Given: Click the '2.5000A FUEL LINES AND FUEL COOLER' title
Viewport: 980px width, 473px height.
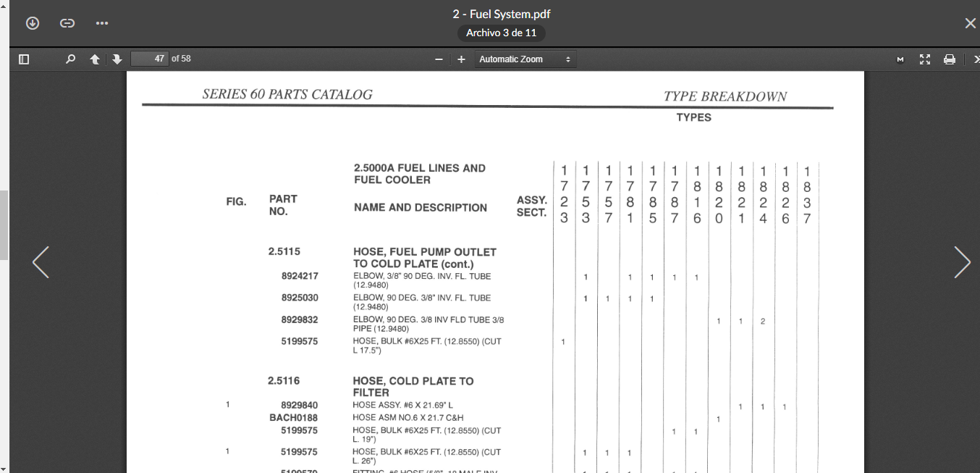Looking at the screenshot, I should (420, 174).
